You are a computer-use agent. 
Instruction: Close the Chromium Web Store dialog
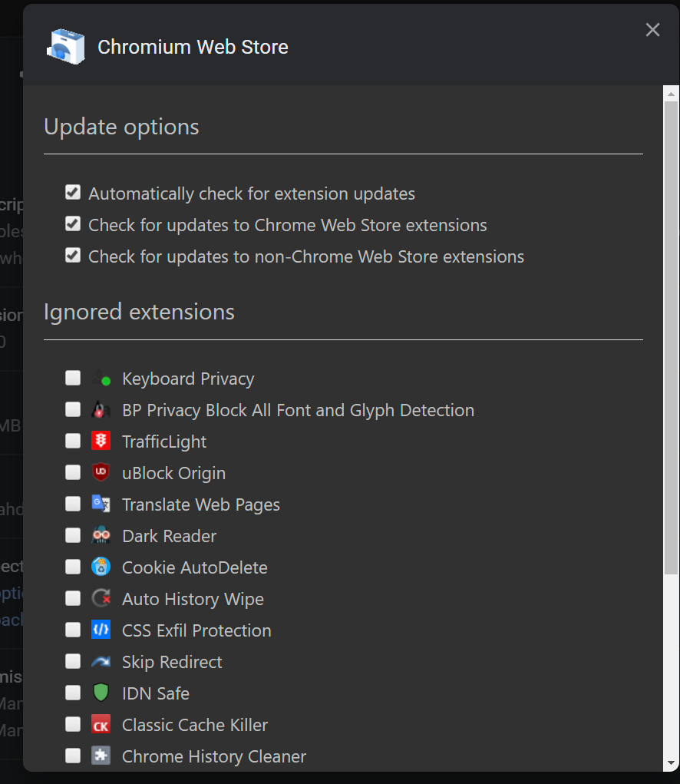652,30
